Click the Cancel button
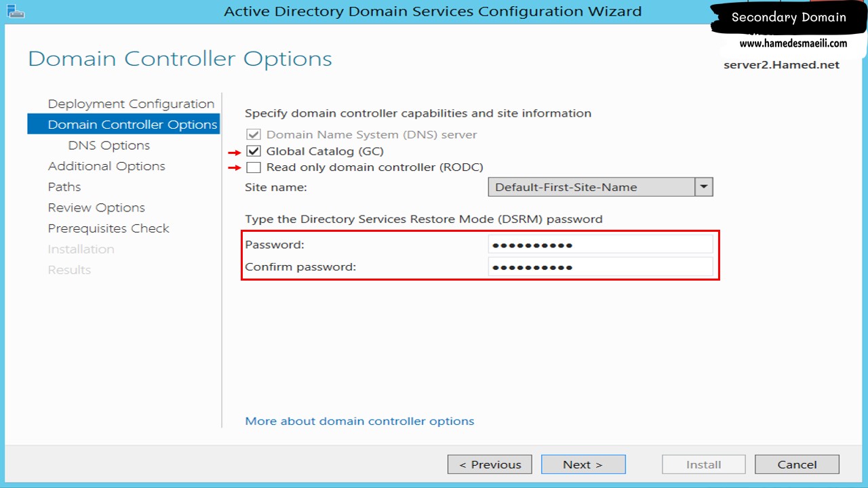The height and width of the screenshot is (488, 868). [797, 464]
